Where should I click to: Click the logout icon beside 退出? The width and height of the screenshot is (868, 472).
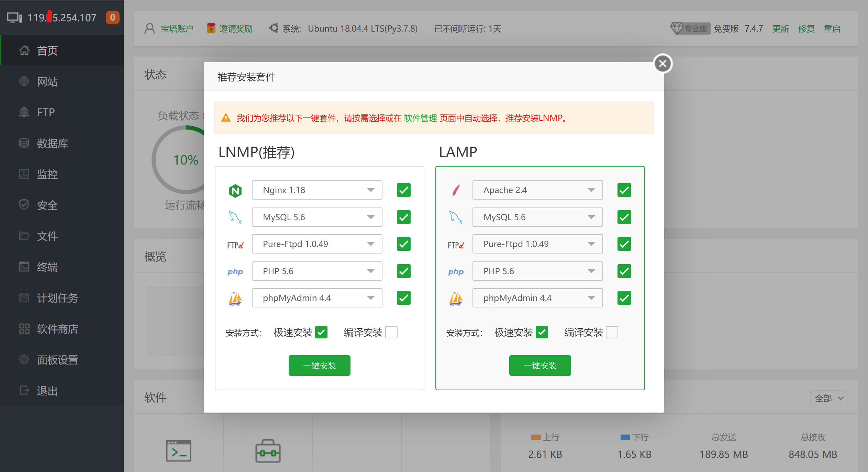tap(24, 390)
